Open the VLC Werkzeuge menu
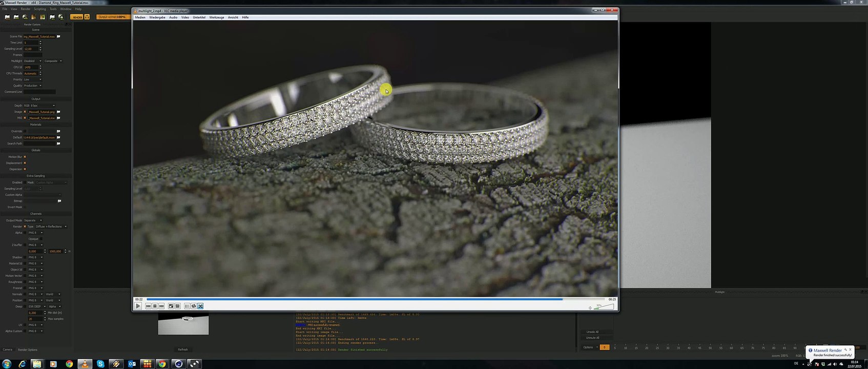The height and width of the screenshot is (369, 868). click(217, 17)
